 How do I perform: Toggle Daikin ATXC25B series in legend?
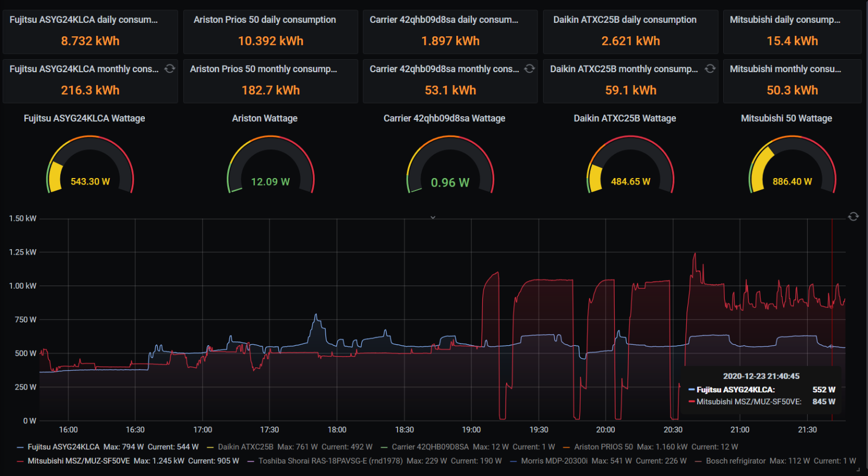tap(246, 447)
